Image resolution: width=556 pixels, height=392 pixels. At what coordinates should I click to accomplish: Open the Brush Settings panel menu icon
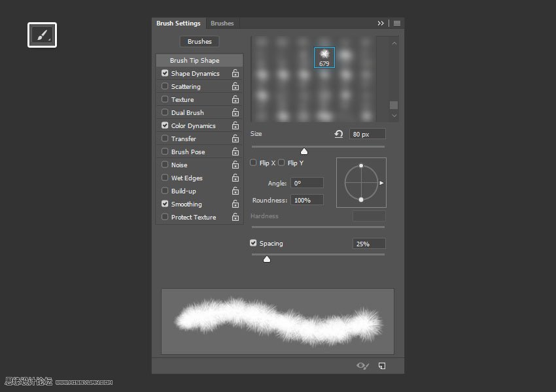pos(397,24)
